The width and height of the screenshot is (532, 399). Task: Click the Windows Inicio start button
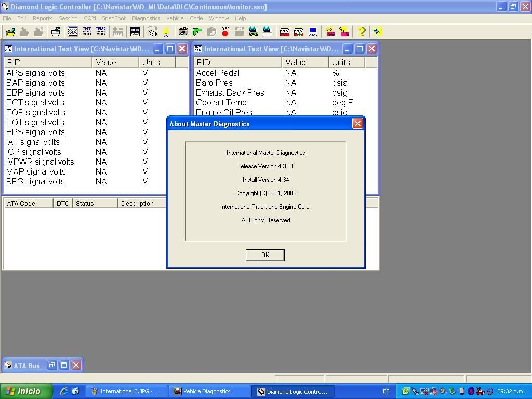tap(26, 392)
